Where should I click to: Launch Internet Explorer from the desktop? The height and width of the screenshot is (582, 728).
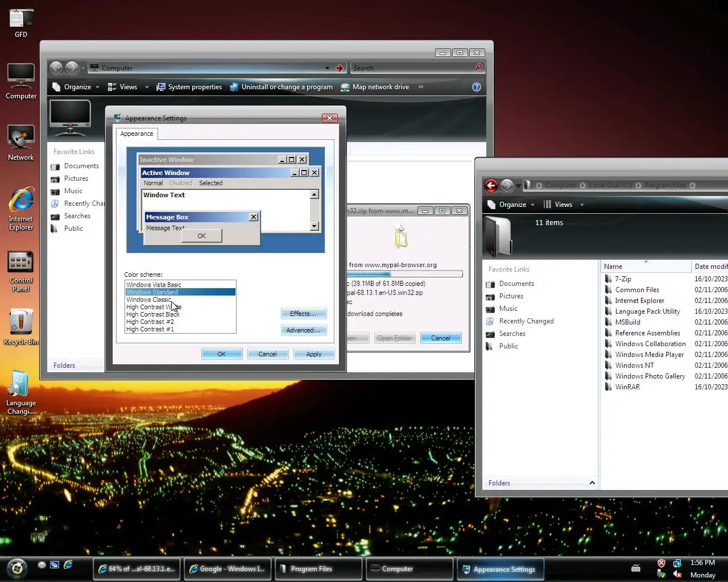tap(21, 208)
